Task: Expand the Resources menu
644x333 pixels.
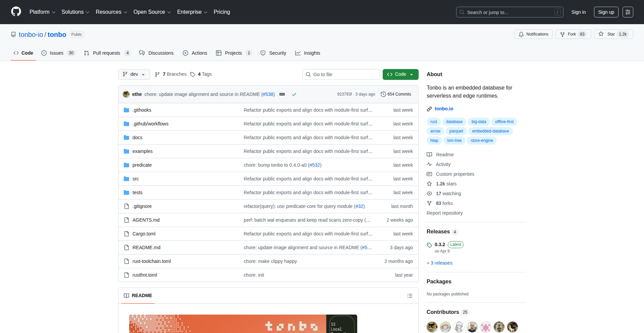Action: tap(111, 12)
